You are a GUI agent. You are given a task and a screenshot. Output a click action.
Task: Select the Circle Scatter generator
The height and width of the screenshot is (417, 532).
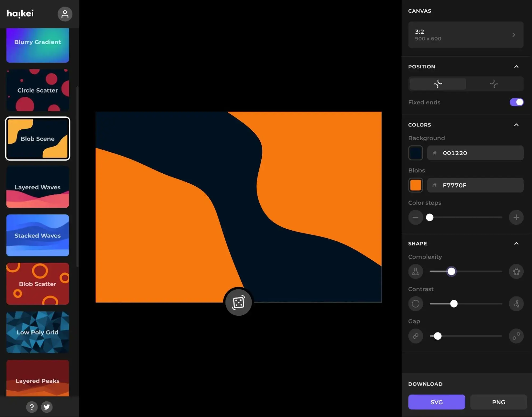[38, 90]
